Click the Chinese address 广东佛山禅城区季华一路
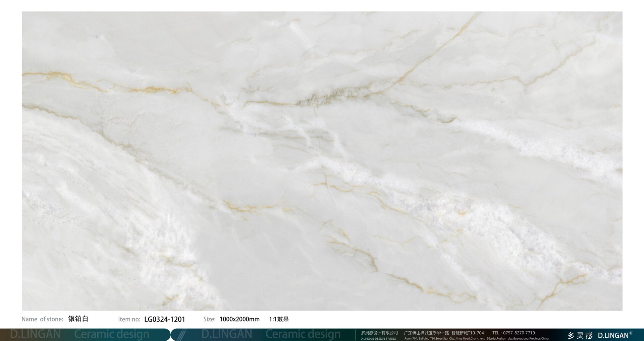 (426, 333)
